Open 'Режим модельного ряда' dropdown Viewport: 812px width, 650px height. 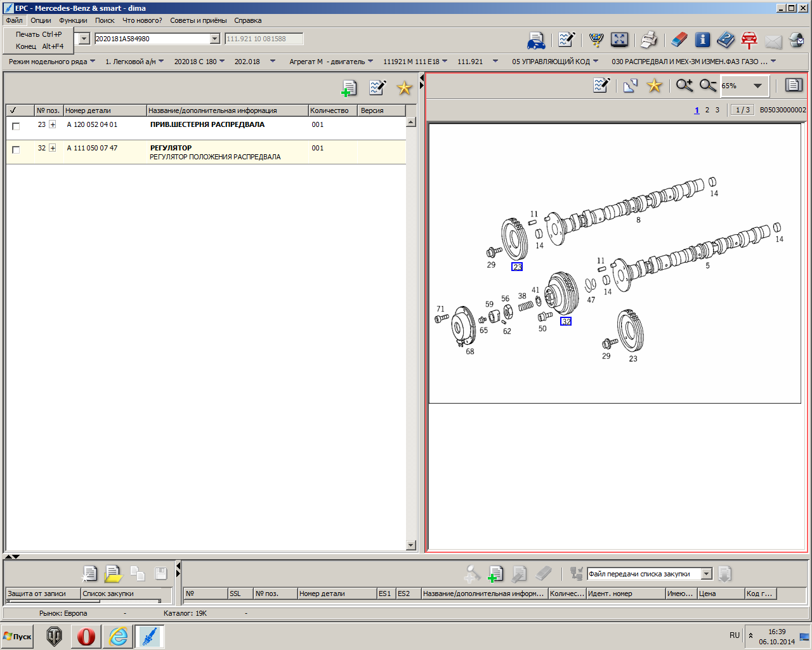pyautogui.click(x=52, y=62)
